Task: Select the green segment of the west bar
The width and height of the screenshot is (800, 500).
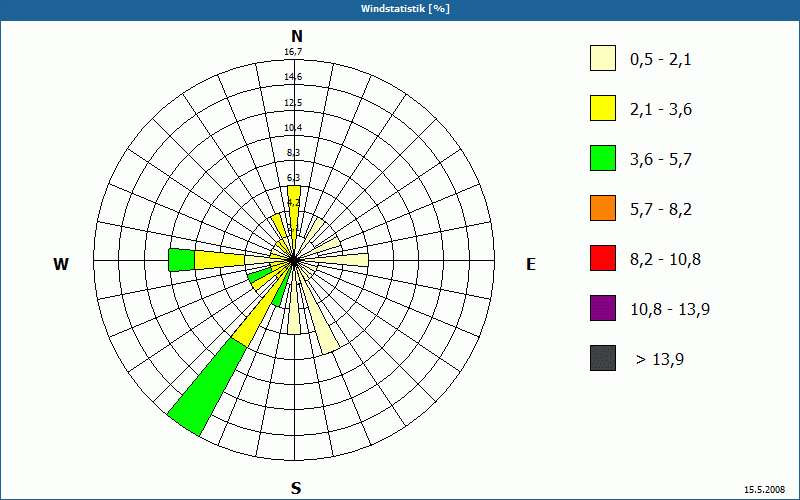Action: coord(182,260)
